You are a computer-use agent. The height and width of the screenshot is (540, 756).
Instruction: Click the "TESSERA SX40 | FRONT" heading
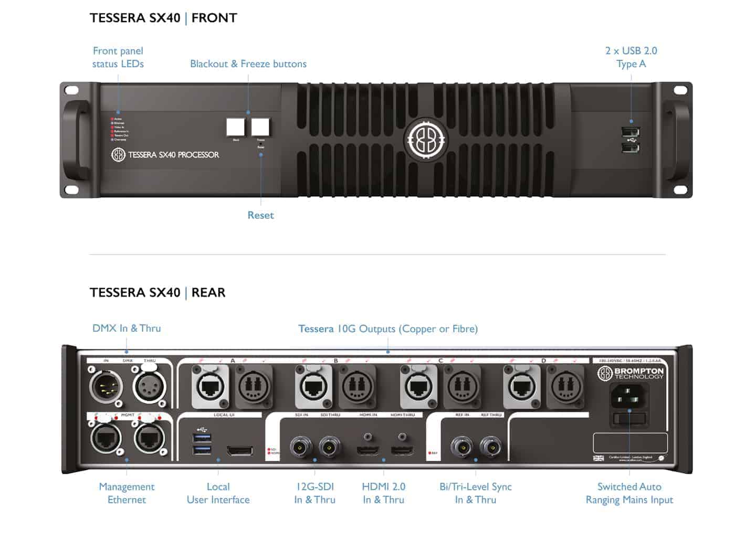(x=163, y=18)
